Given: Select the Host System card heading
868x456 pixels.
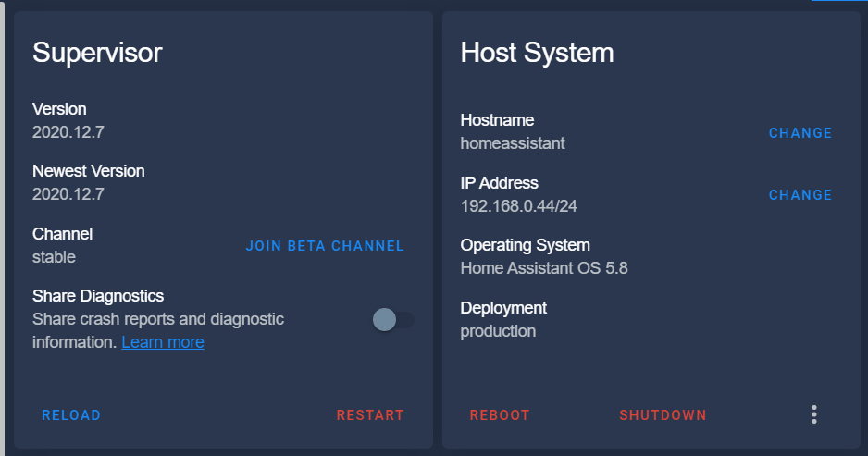Looking at the screenshot, I should pyautogui.click(x=537, y=53).
